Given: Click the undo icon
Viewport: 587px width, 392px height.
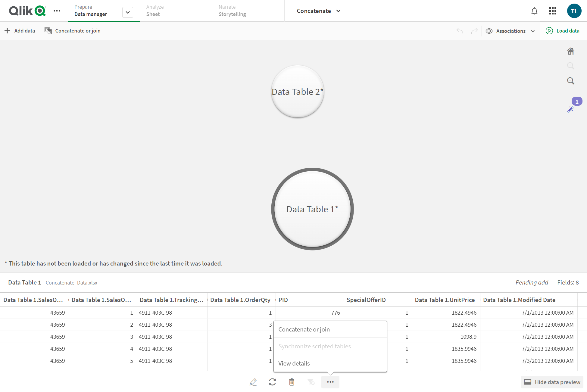Looking at the screenshot, I should 460,31.
